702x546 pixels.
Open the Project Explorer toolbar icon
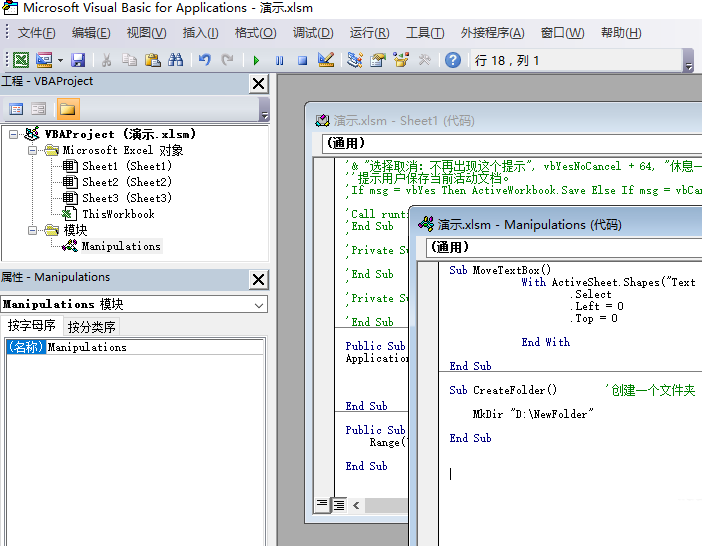[x=355, y=60]
